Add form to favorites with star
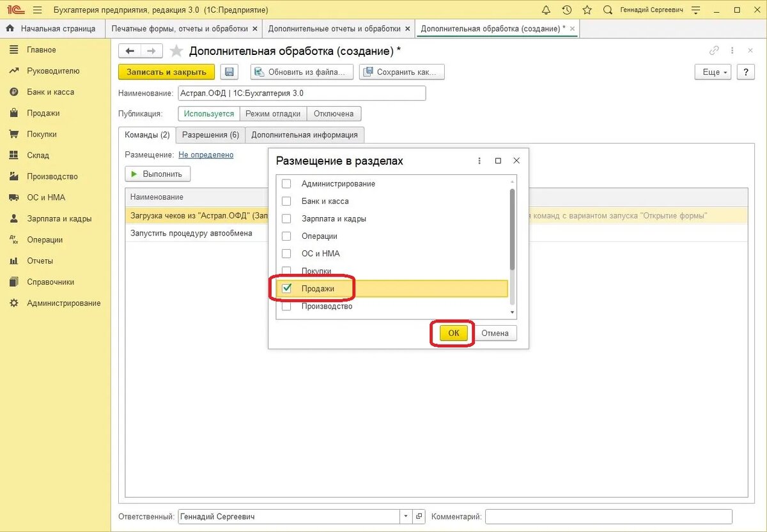 pos(176,51)
